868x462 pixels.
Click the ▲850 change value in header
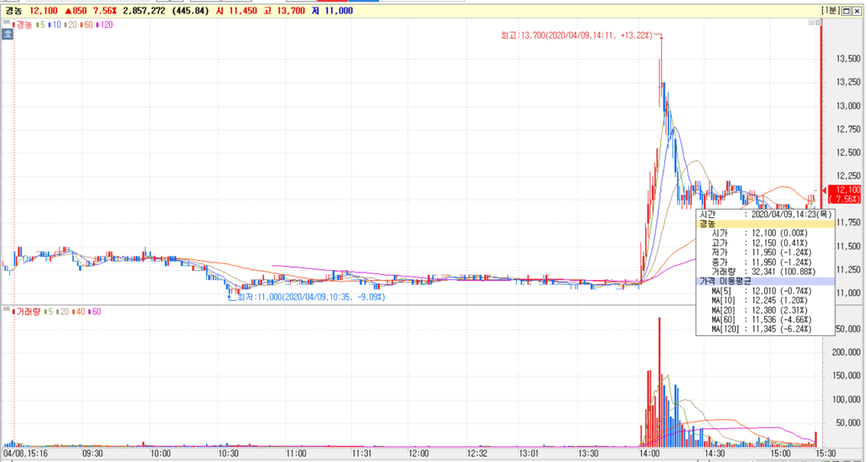(75, 11)
